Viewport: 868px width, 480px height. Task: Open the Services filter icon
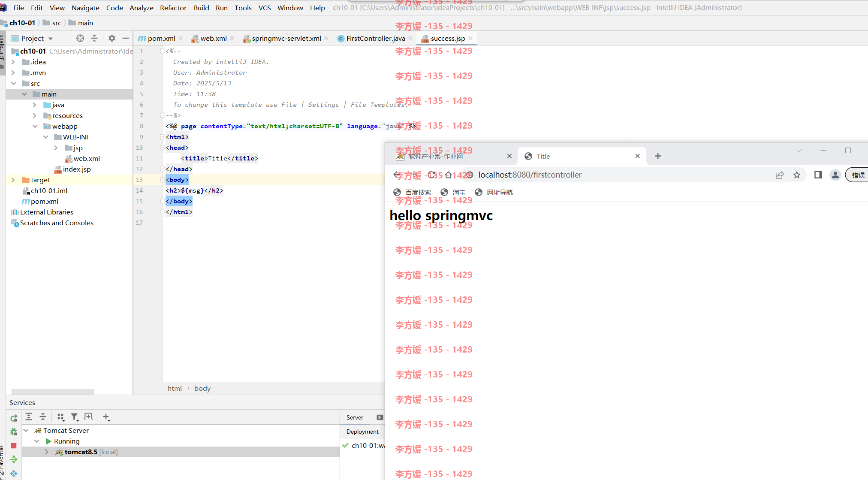pos(75,417)
